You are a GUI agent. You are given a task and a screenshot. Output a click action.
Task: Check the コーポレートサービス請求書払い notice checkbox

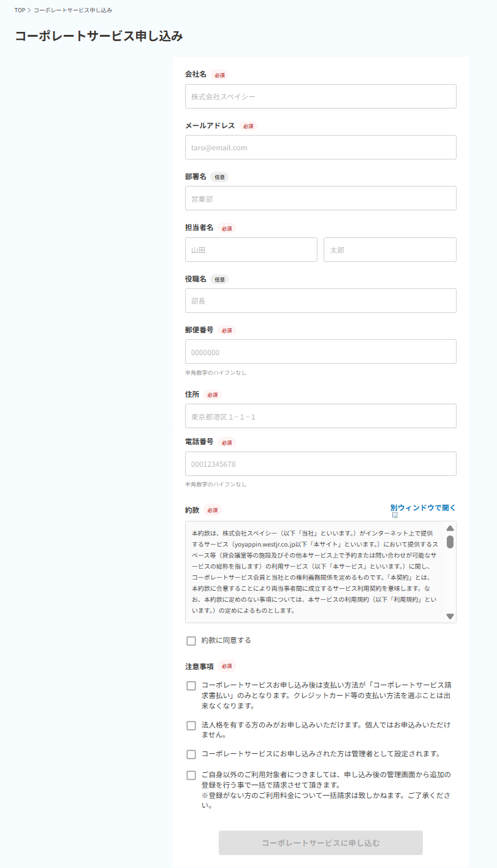[191, 686]
